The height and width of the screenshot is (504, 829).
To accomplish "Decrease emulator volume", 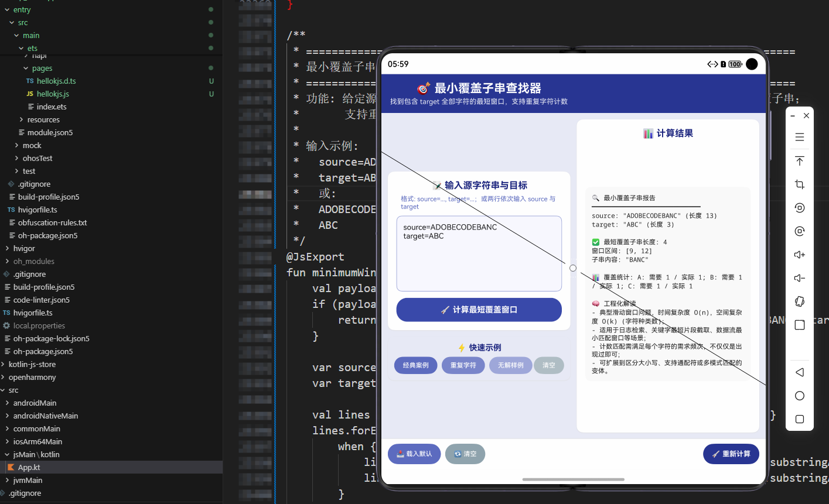I will coord(799,278).
